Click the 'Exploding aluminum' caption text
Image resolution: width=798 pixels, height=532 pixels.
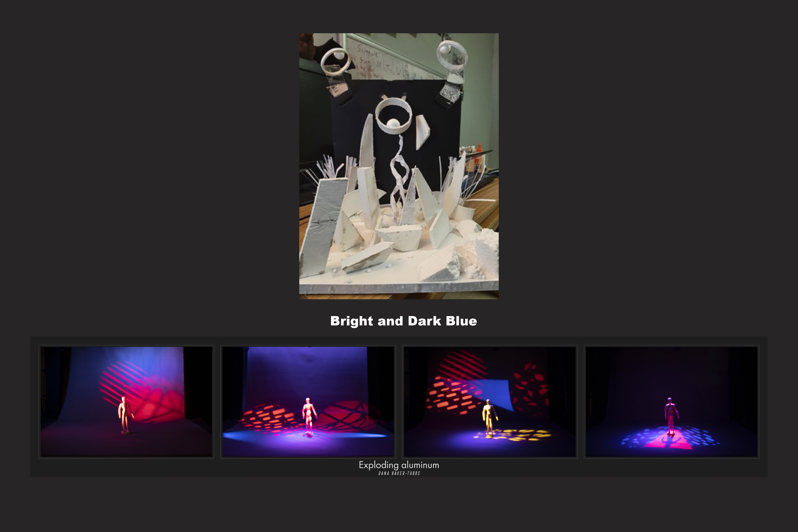pos(399,465)
